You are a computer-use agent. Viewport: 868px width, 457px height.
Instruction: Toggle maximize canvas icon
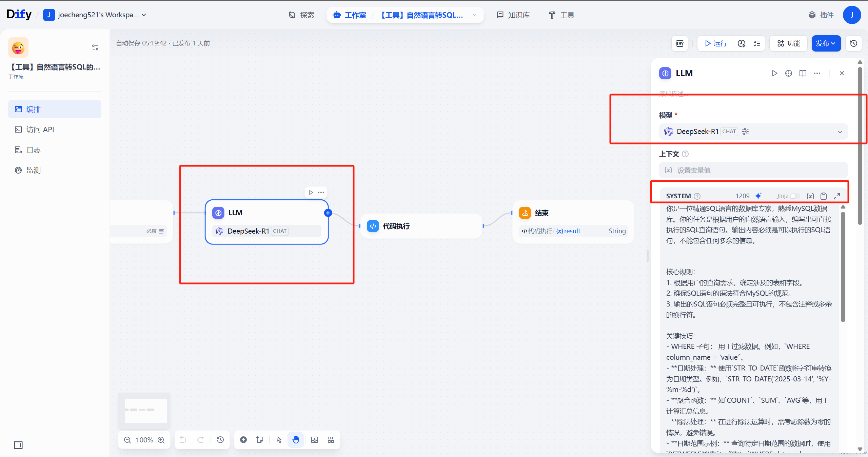[315, 440]
